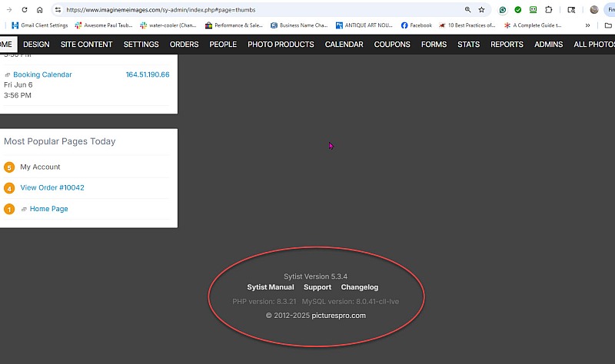Click PHP version: 8.3.21 text

click(264, 301)
